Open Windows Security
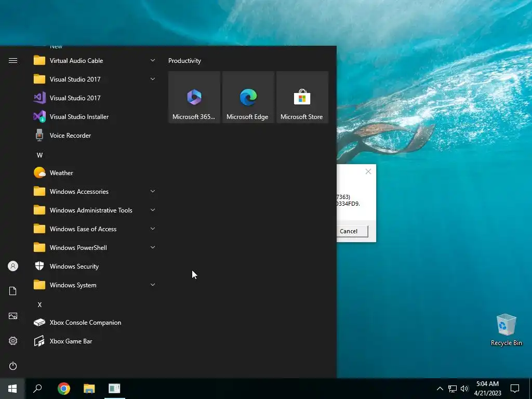 pyautogui.click(x=95, y=267)
